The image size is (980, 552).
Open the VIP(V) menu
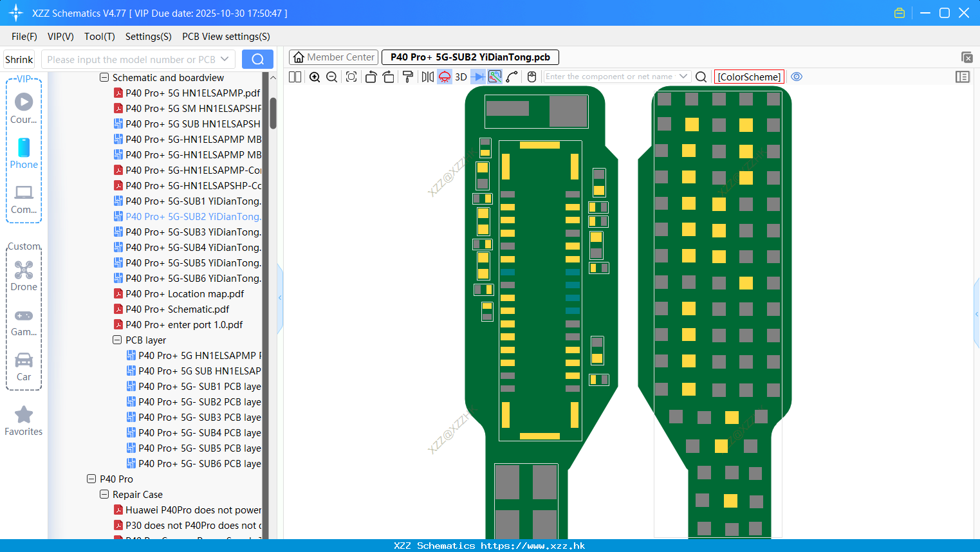(60, 37)
